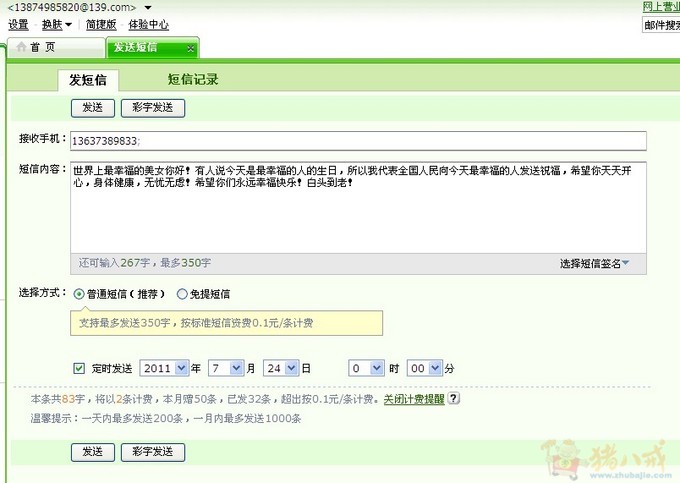Open the minute dropdown showing 00

pos(424,369)
